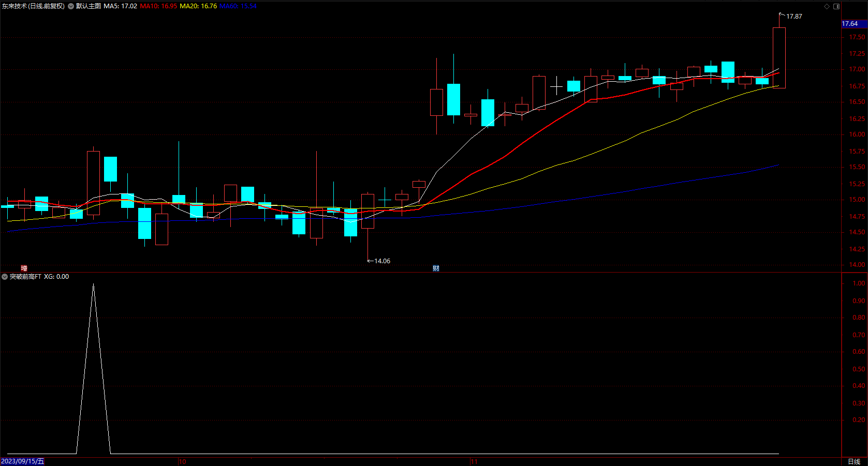
Task: Expand the 突破前高FT indicator dropdown
Action: pos(5,277)
